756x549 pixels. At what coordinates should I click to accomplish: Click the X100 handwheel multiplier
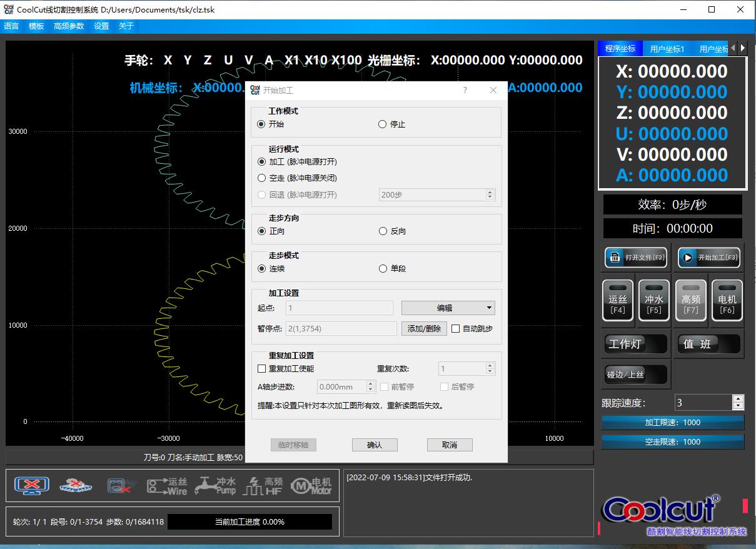point(346,60)
